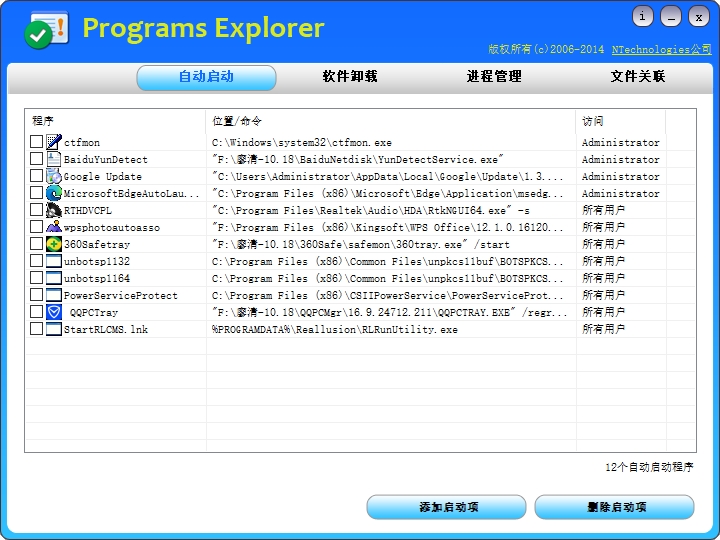This screenshot has width=720, height=540.
Task: Click the QQPCTray shield icon
Action: [x=54, y=312]
